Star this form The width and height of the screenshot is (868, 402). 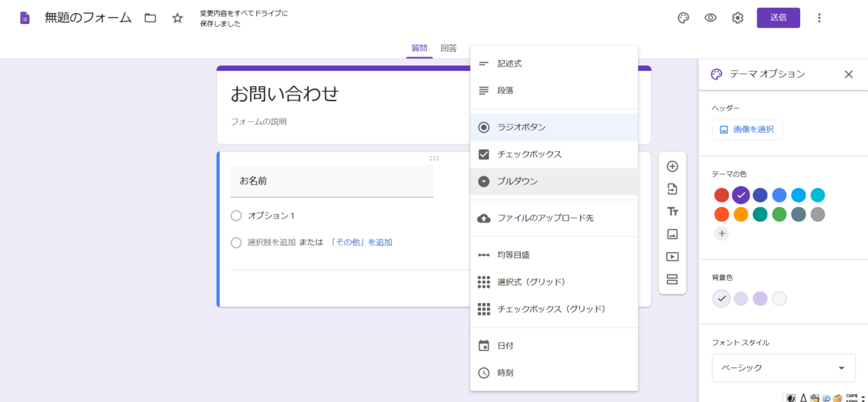point(178,18)
